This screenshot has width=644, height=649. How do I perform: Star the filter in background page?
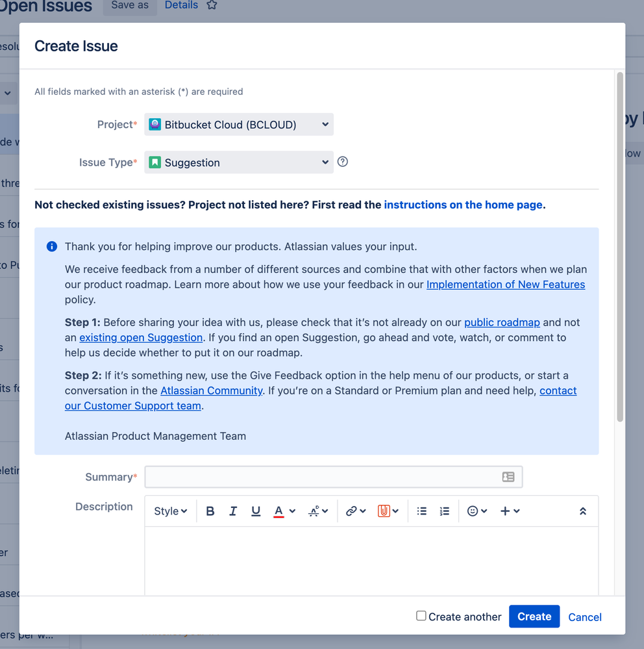(x=212, y=5)
